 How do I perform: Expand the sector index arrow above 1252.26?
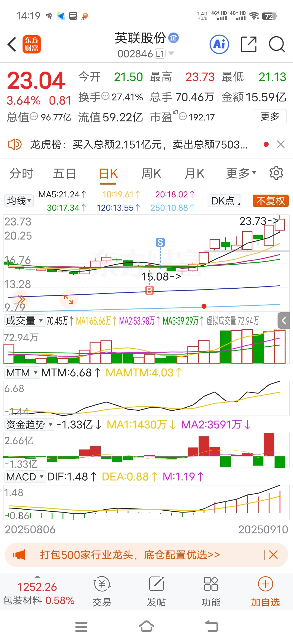point(37,577)
